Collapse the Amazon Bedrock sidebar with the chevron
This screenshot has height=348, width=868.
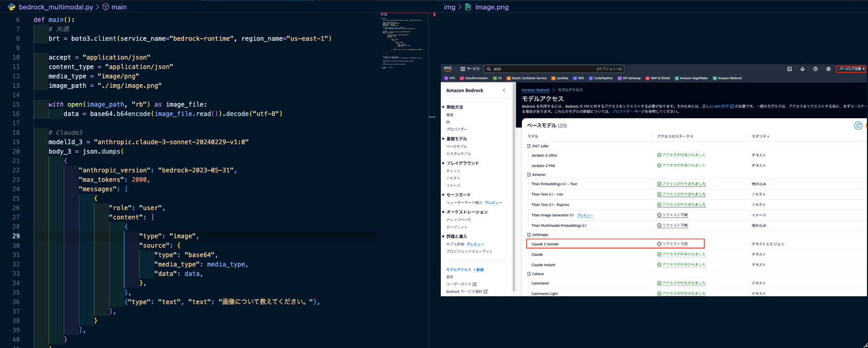(x=504, y=90)
